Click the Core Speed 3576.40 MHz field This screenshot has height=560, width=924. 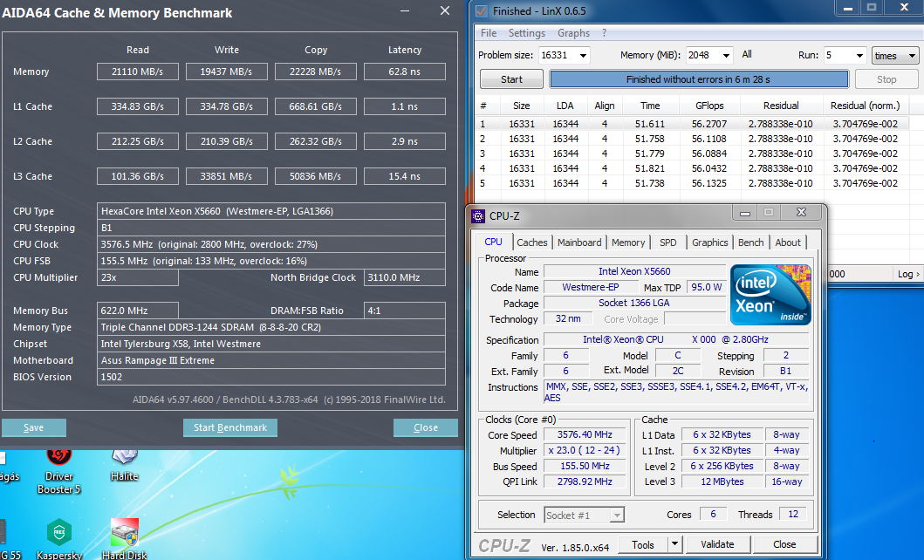(x=585, y=434)
